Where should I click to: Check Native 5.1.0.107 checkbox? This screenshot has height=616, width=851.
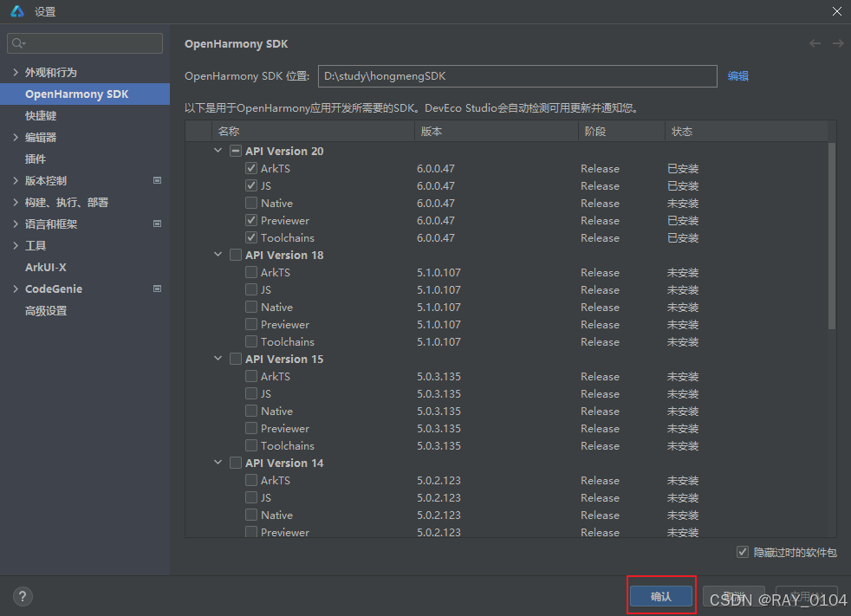click(x=250, y=307)
